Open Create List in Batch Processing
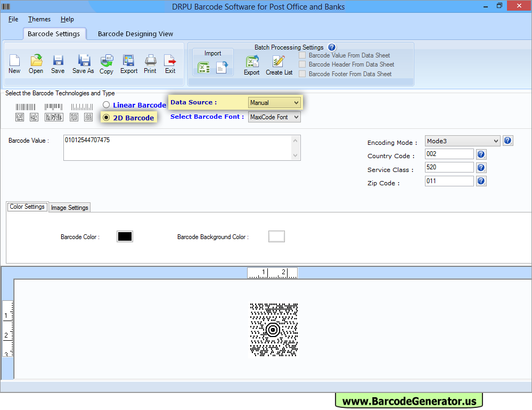Image resolution: width=532 pixels, height=410 pixels. [x=279, y=64]
